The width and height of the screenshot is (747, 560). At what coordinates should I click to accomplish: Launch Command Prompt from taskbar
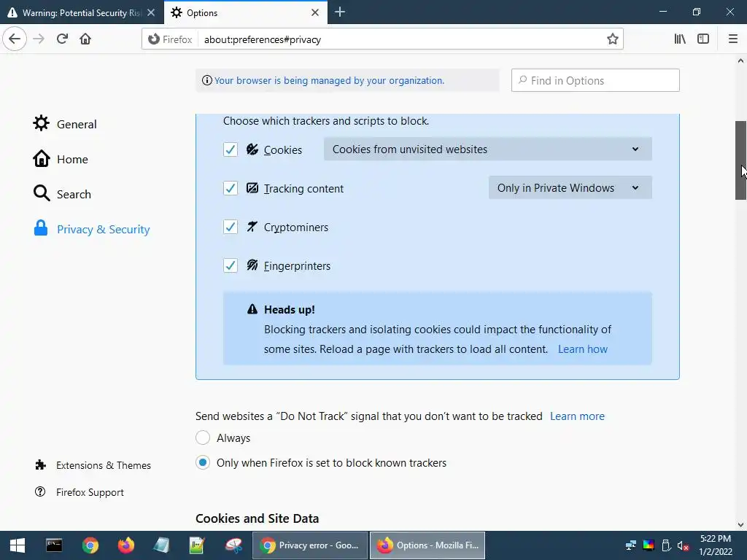click(54, 545)
